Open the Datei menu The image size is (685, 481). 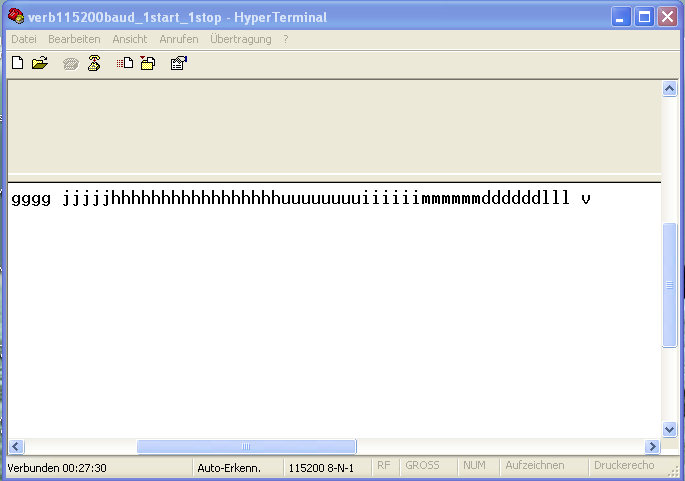[x=23, y=39]
